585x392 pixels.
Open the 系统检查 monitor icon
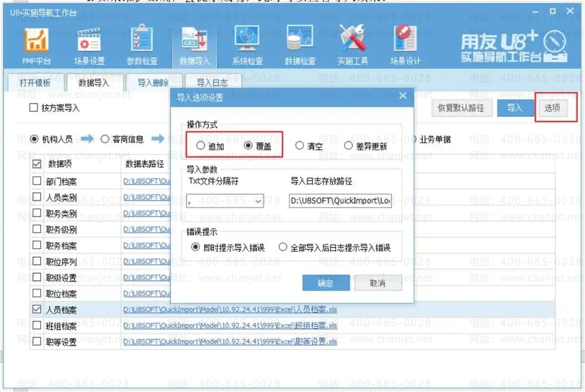click(x=247, y=44)
